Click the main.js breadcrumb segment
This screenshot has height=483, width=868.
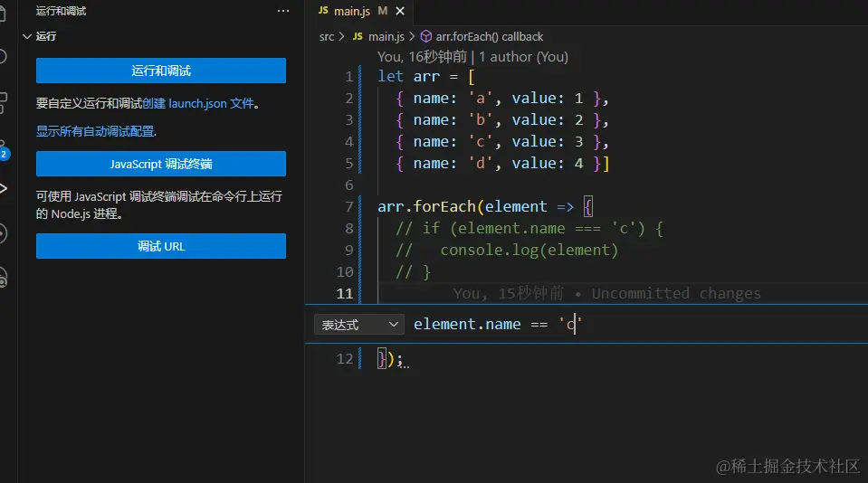386,36
